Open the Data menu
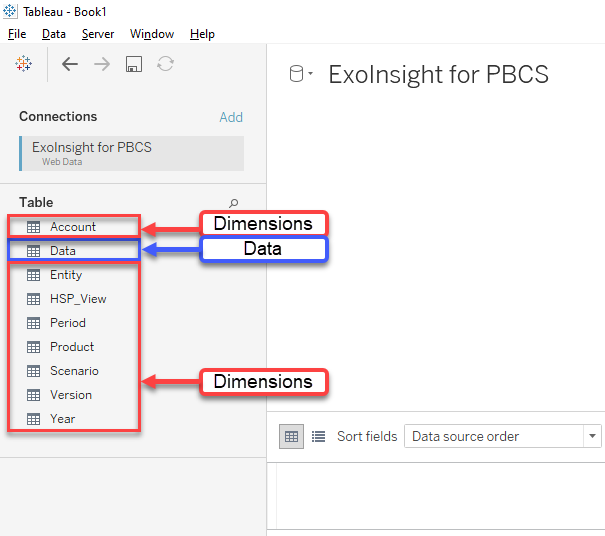The width and height of the screenshot is (605, 536). (x=54, y=34)
